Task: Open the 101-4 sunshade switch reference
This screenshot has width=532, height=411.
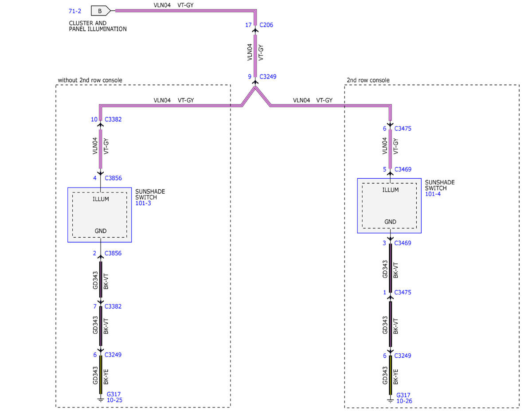Action: pyautogui.click(x=432, y=194)
